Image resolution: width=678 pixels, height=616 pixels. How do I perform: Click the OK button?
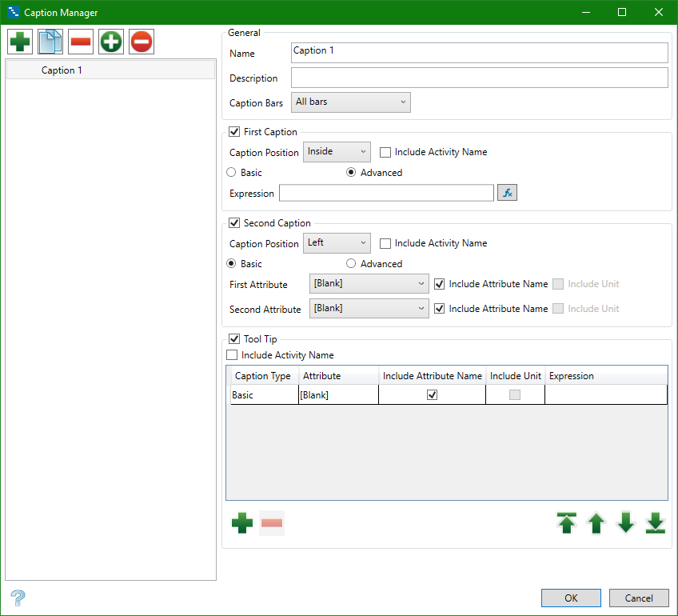pyautogui.click(x=570, y=598)
